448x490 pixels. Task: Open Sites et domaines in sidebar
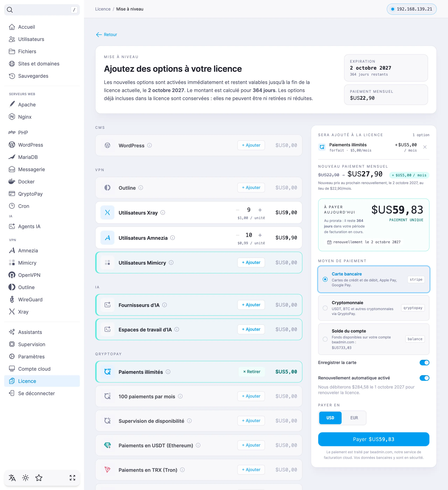[x=42, y=64]
